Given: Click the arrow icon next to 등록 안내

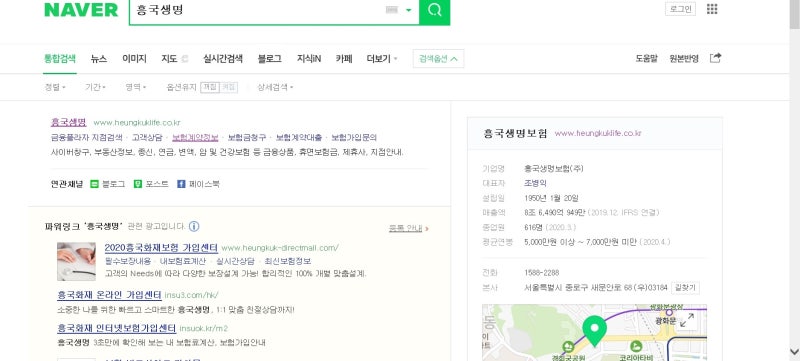Looking at the screenshot, I should click(427, 229).
